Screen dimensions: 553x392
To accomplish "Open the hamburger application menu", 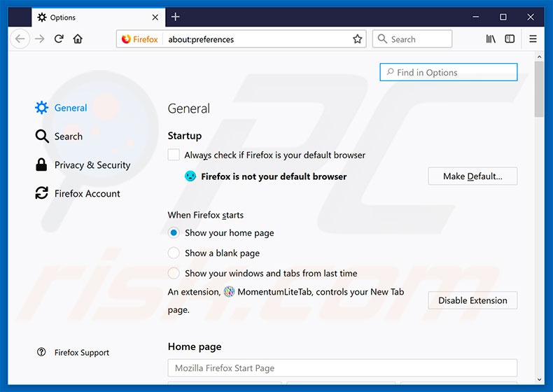I will pos(533,38).
